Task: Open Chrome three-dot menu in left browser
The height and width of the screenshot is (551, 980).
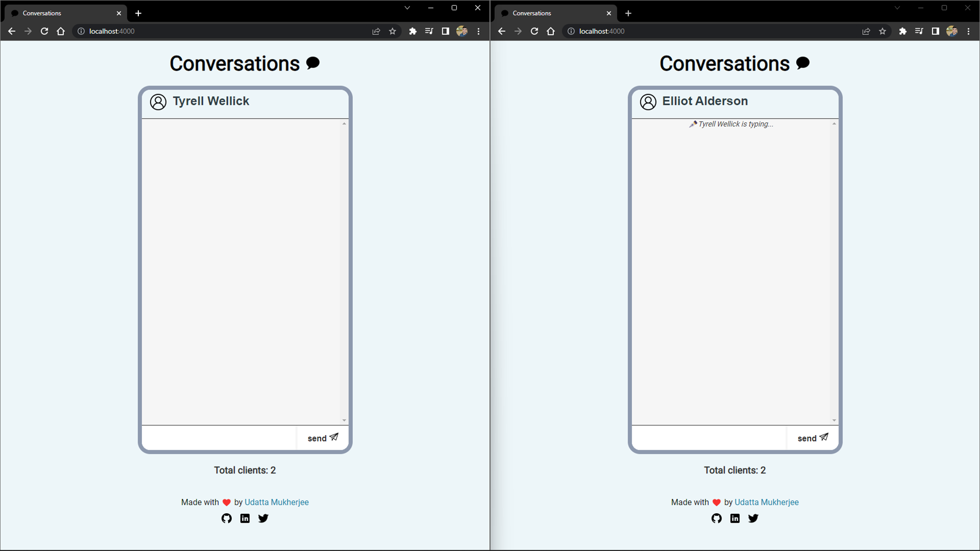Action: click(479, 31)
